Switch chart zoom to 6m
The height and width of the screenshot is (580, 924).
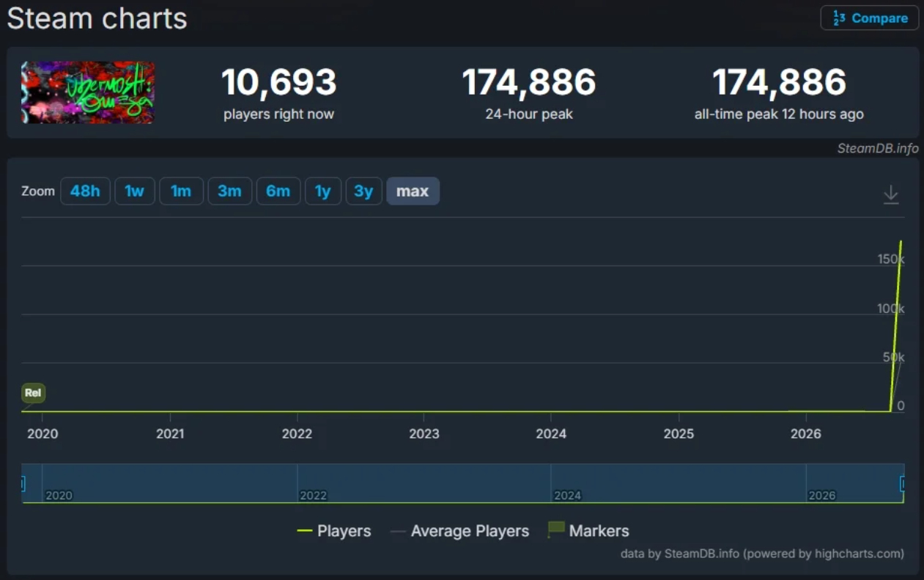[278, 191]
